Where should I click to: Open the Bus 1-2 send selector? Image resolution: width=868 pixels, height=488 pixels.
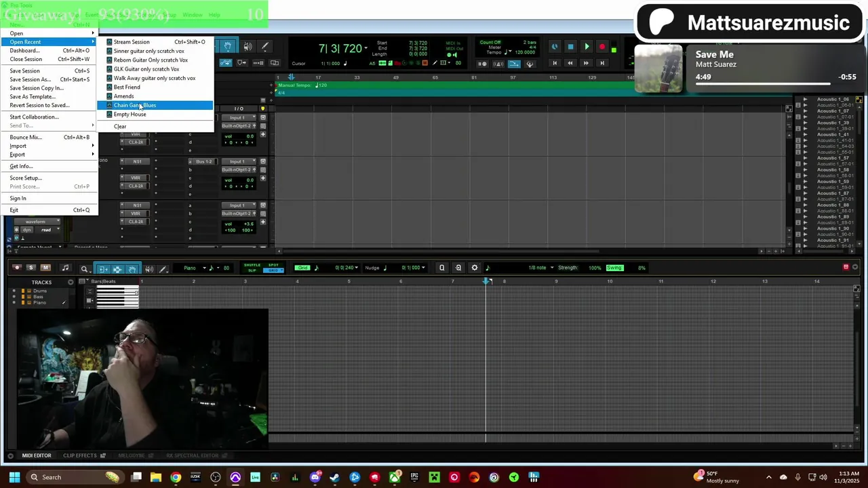point(204,161)
